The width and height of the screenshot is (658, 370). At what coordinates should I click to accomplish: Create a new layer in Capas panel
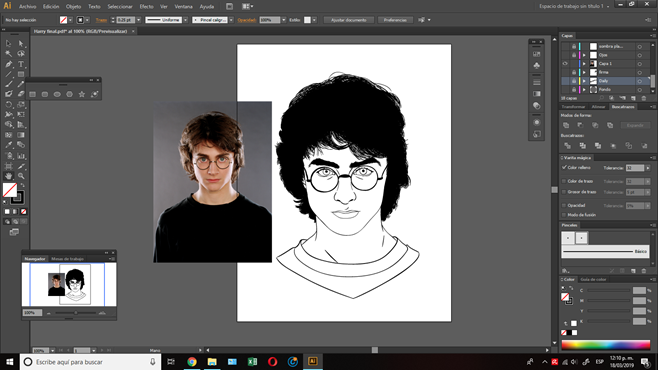633,98
